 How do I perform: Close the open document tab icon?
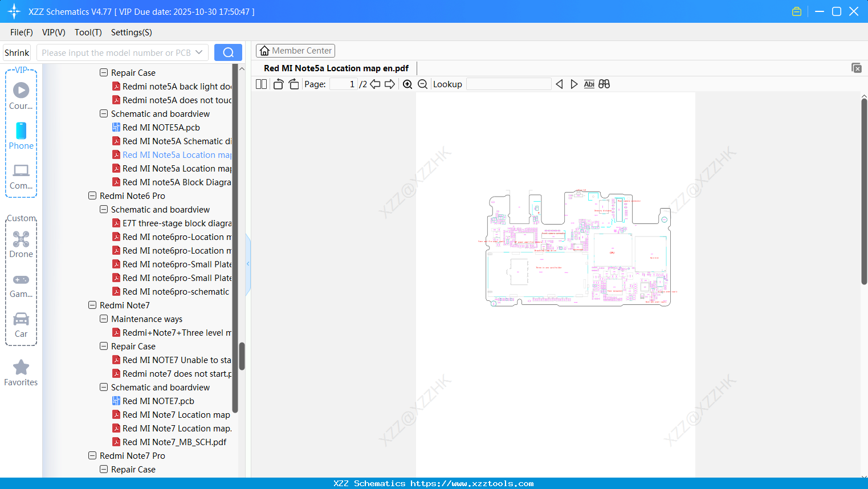pos(856,68)
